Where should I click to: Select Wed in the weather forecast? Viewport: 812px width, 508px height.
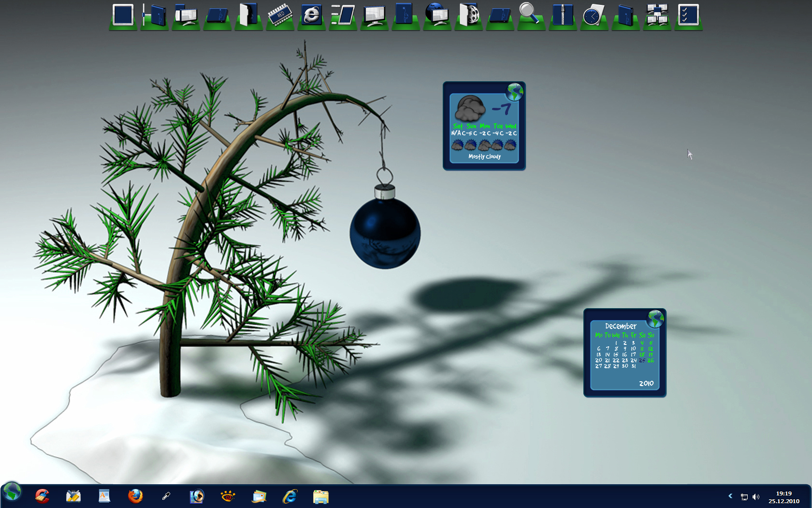tap(511, 126)
